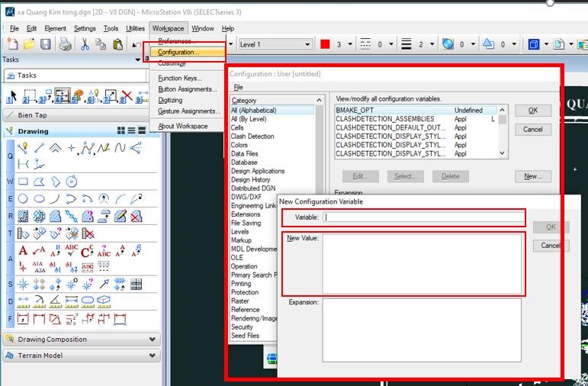The width and height of the screenshot is (588, 386).
Task: Select the Clash Detection category
Action: pos(252,137)
